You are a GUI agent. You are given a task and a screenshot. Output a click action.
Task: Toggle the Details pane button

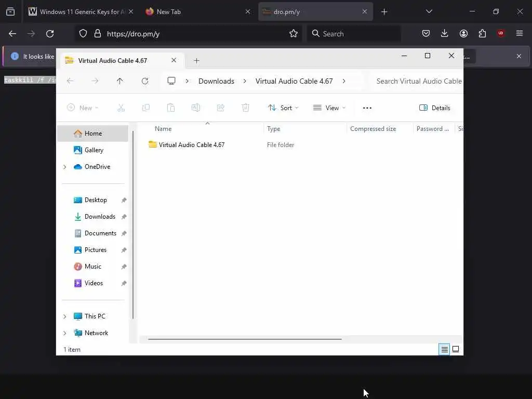click(435, 108)
